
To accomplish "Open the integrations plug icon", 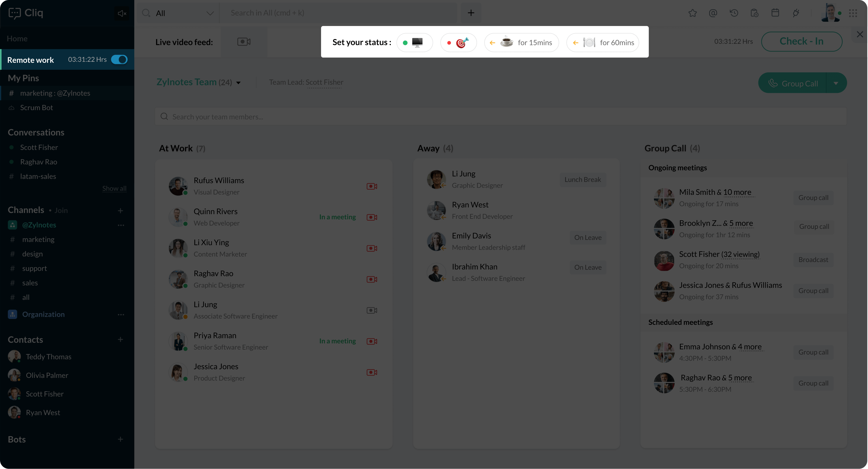I will [x=796, y=13].
